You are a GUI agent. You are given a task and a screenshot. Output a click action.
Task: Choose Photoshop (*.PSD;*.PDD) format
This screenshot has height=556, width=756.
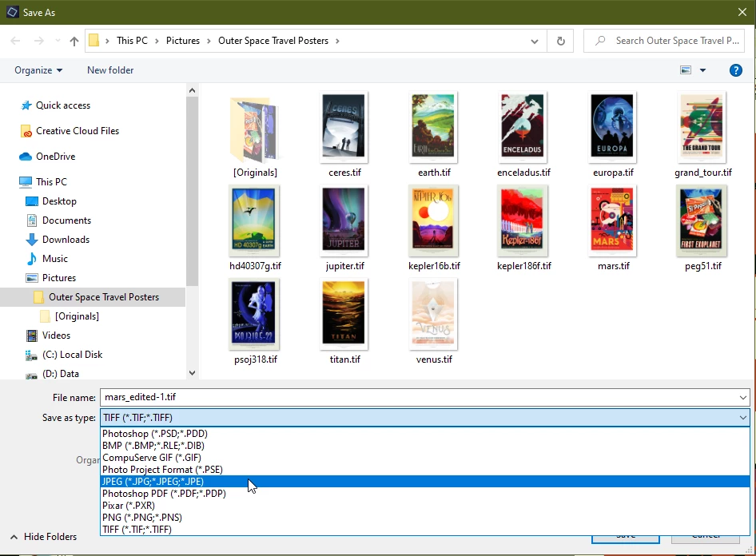[x=425, y=434]
